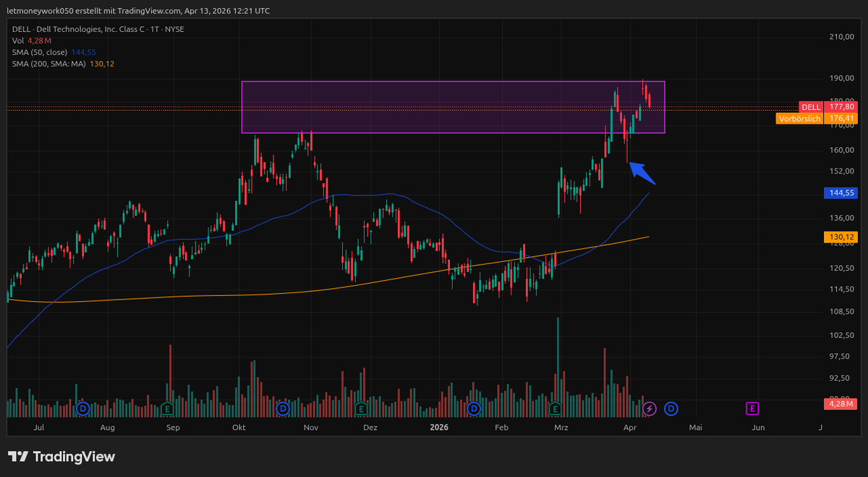This screenshot has height=477, width=868.
Task: Click the Okt label on the time axis
Action: tap(239, 428)
